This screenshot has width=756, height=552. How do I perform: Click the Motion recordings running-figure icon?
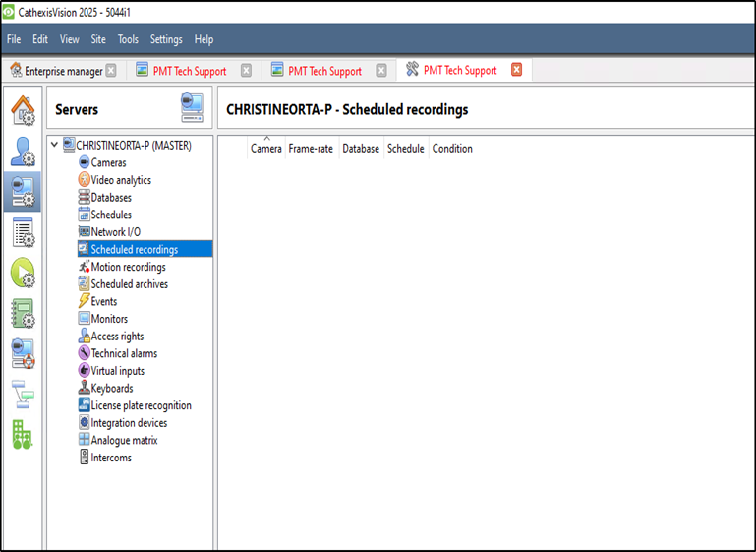84,267
